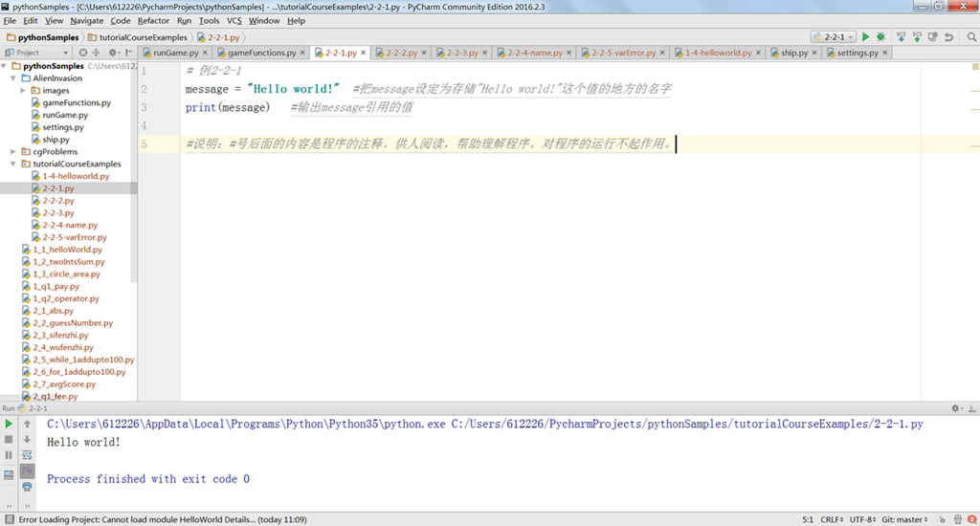Open Run panel gear settings menu
The height and width of the screenshot is (526, 980).
pyautogui.click(x=956, y=408)
